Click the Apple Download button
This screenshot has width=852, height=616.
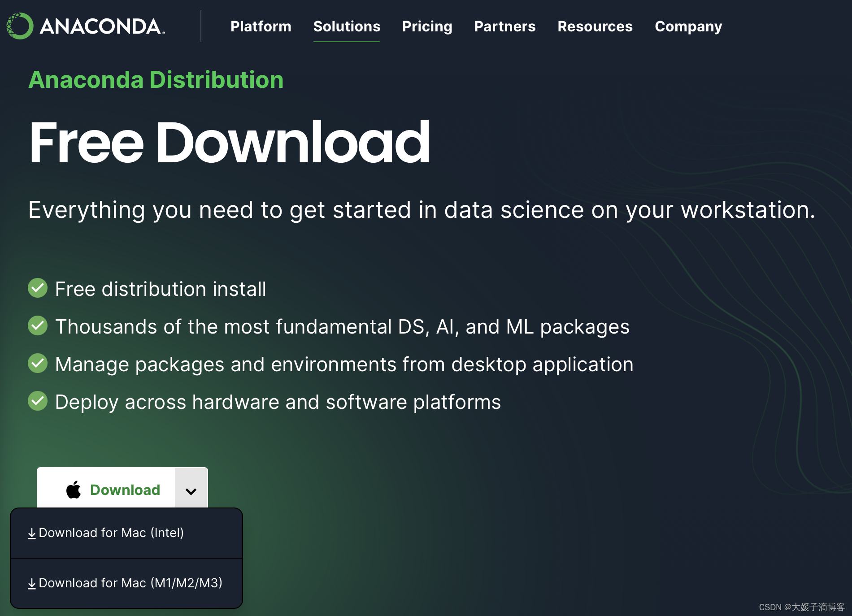(106, 488)
